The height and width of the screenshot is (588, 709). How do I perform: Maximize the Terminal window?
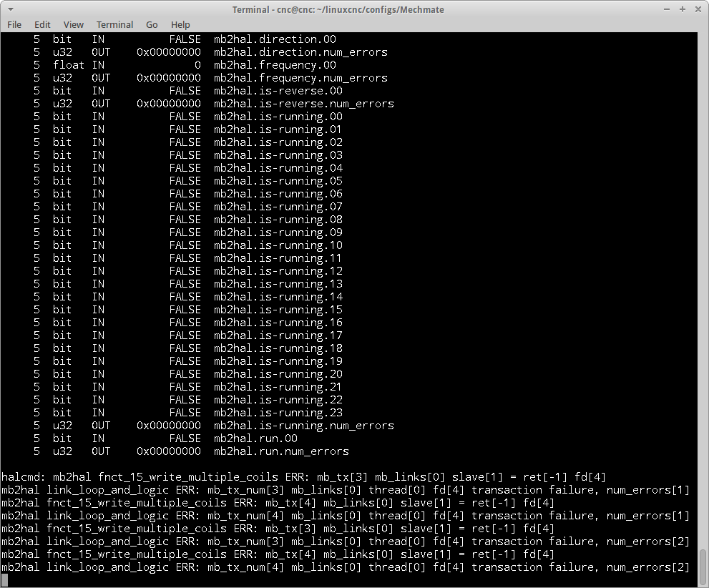[683, 9]
